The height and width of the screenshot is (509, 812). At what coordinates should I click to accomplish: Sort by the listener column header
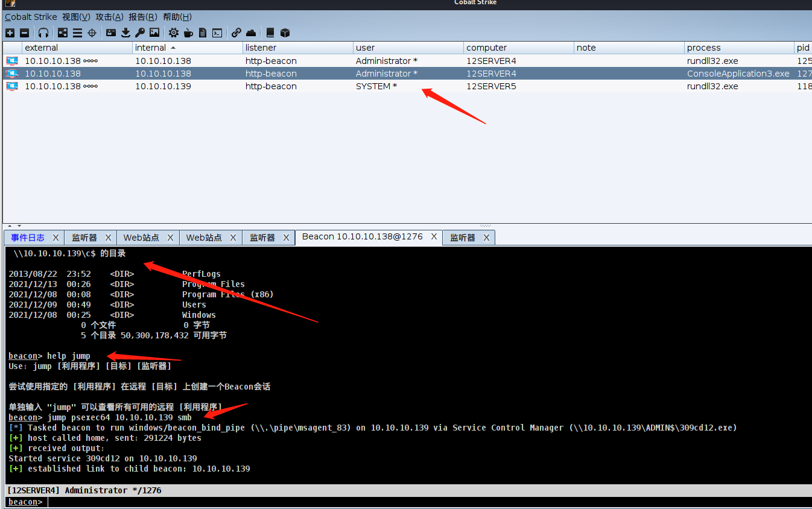pyautogui.click(x=298, y=48)
